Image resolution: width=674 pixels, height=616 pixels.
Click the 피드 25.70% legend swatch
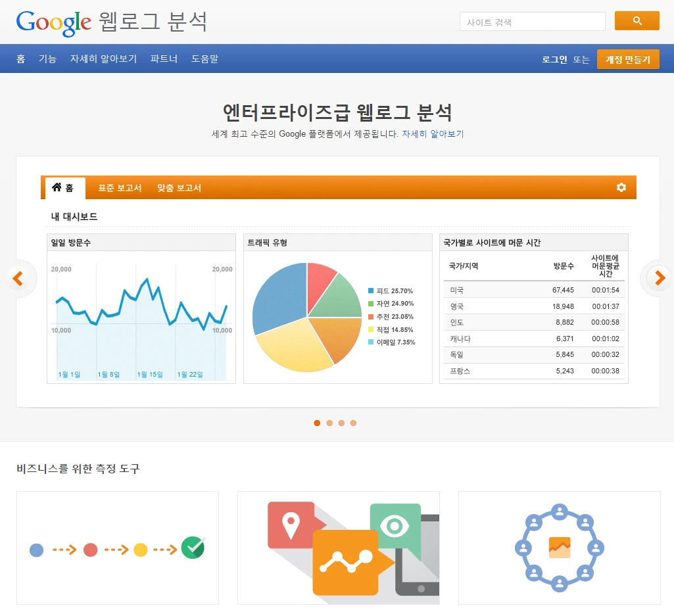(x=371, y=291)
